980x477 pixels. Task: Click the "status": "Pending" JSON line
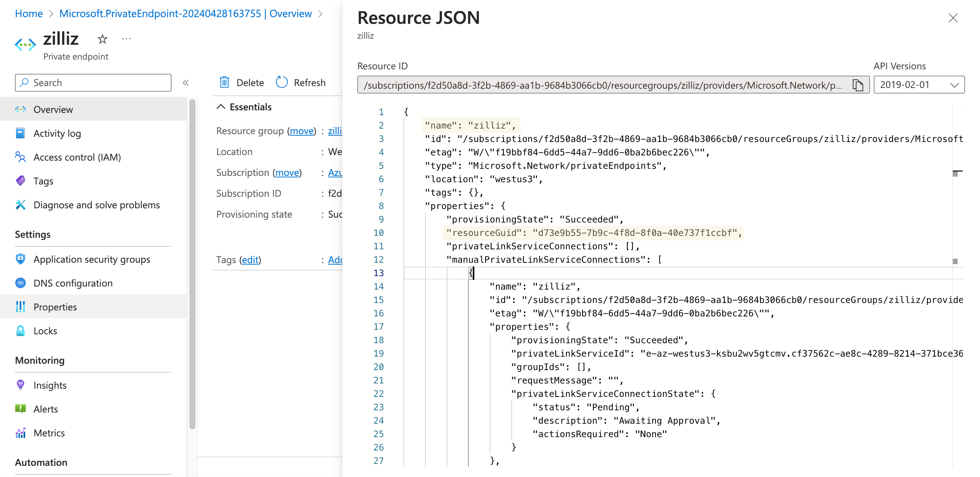pos(586,407)
